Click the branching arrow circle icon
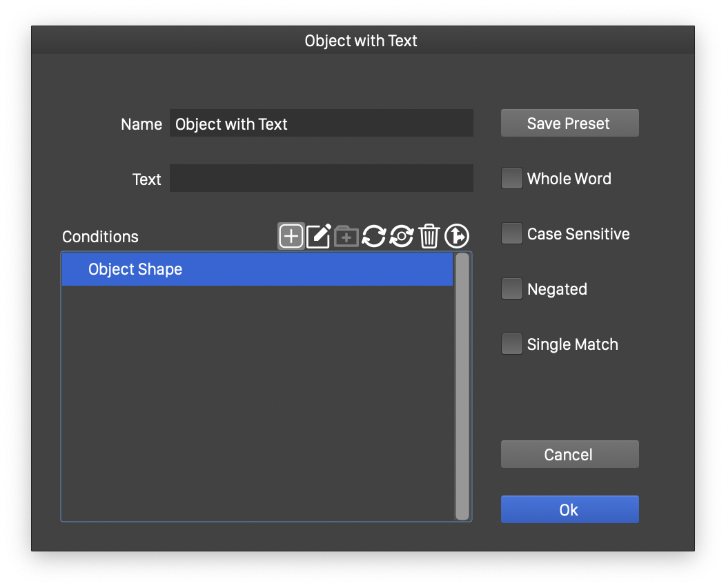Viewport: 726px width, 588px height. [457, 236]
